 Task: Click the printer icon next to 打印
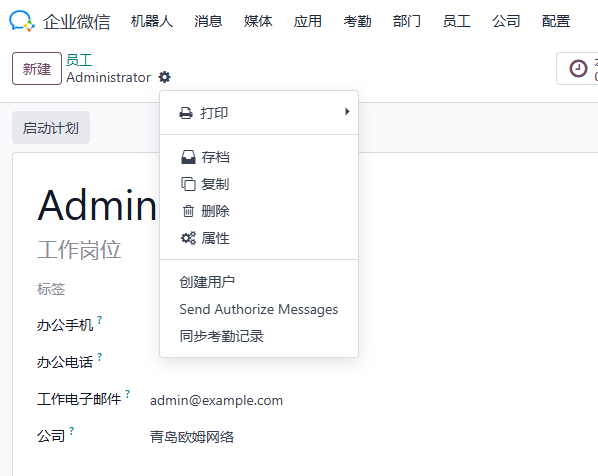point(186,113)
